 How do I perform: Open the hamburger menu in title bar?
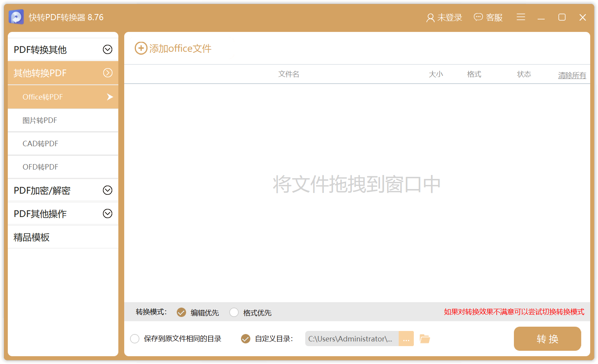click(521, 17)
